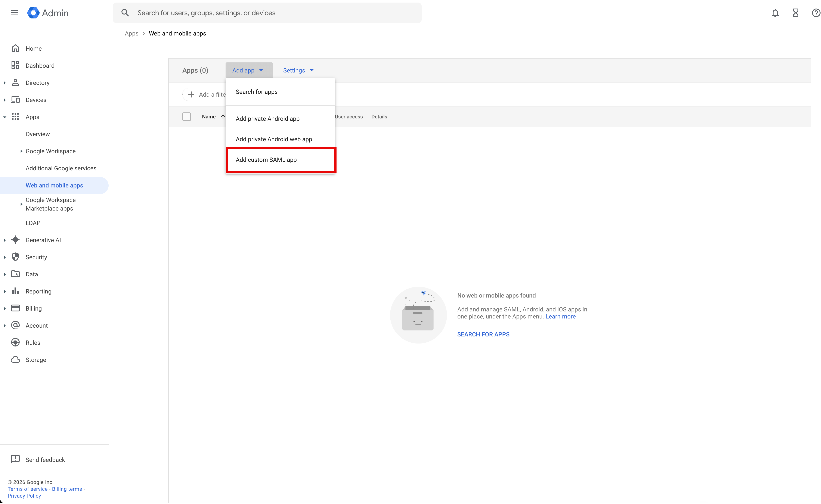Click the Dashboard sidebar icon

pyautogui.click(x=15, y=65)
